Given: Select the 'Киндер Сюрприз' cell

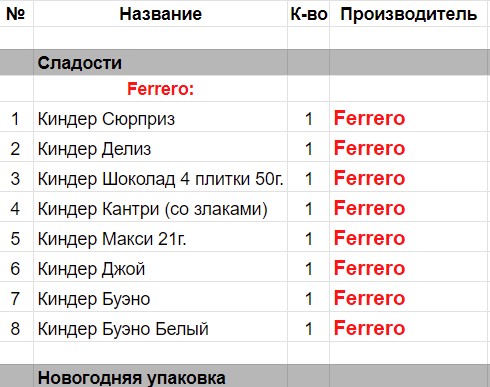Looking at the screenshot, I should pos(160,117).
